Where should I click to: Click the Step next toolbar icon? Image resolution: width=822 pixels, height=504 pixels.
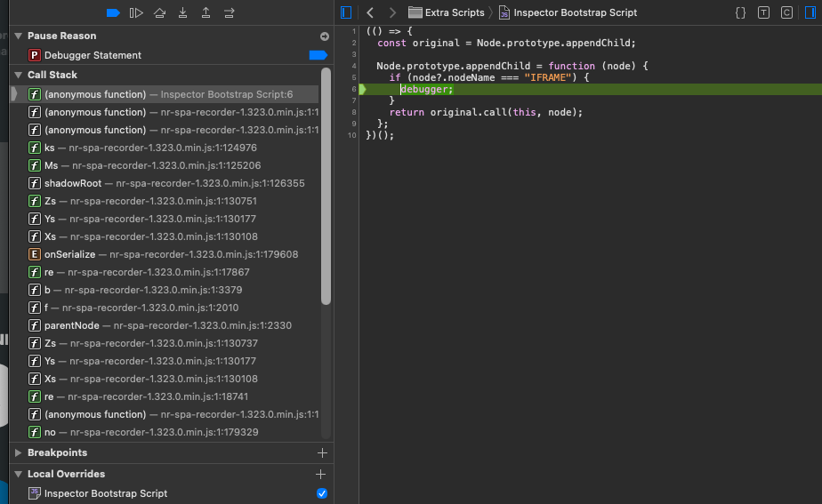click(230, 12)
